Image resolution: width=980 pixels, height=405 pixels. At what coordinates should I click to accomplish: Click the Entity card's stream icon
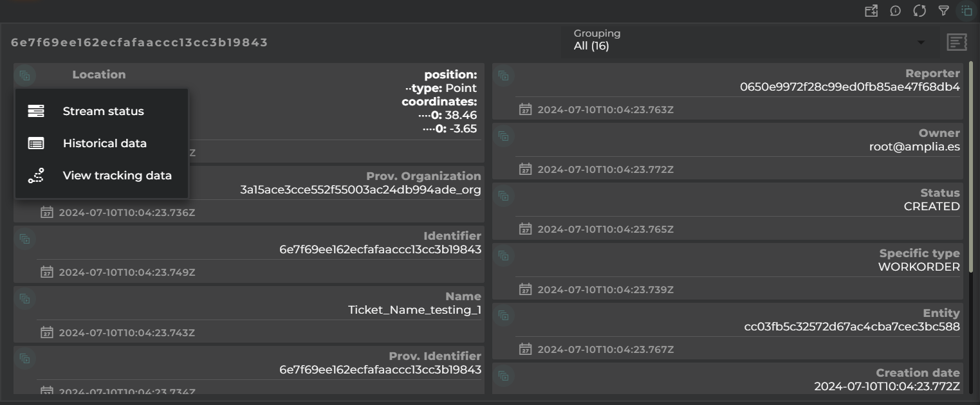pos(503,316)
